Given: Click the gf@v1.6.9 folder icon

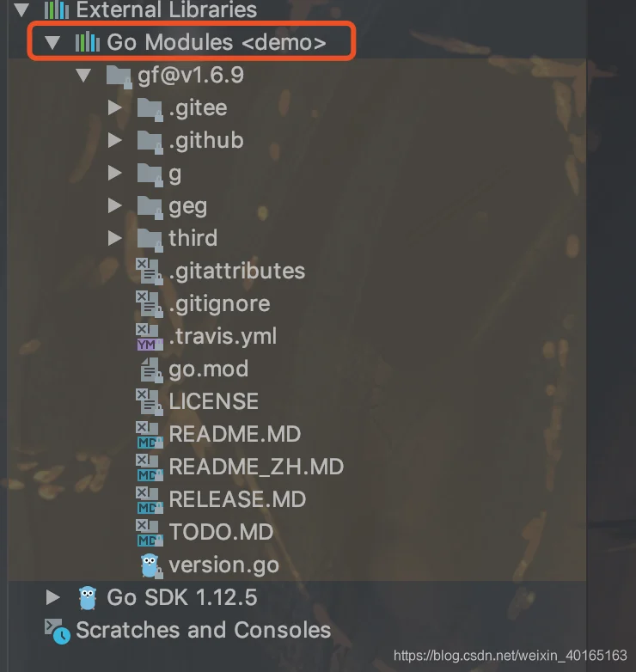Looking at the screenshot, I should tap(119, 76).
